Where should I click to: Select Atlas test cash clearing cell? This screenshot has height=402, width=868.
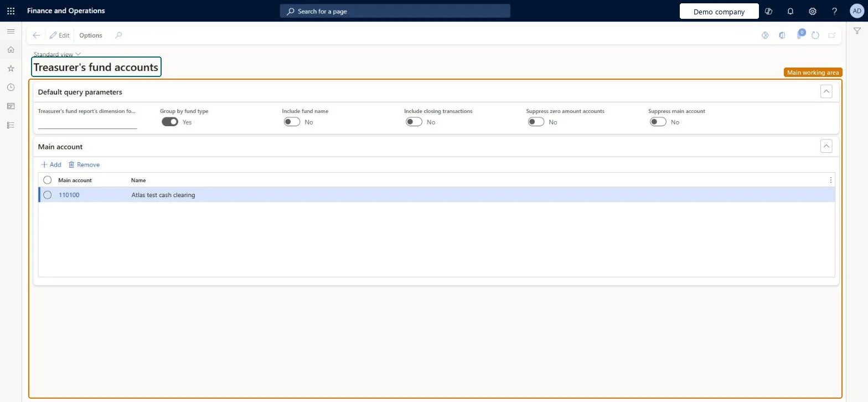coord(163,195)
